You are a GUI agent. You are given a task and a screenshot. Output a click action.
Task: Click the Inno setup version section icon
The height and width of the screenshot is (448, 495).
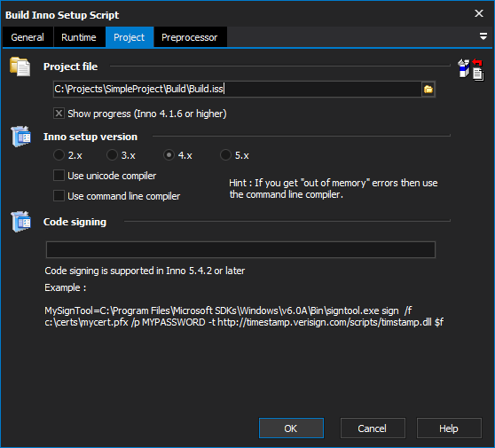[20, 137]
